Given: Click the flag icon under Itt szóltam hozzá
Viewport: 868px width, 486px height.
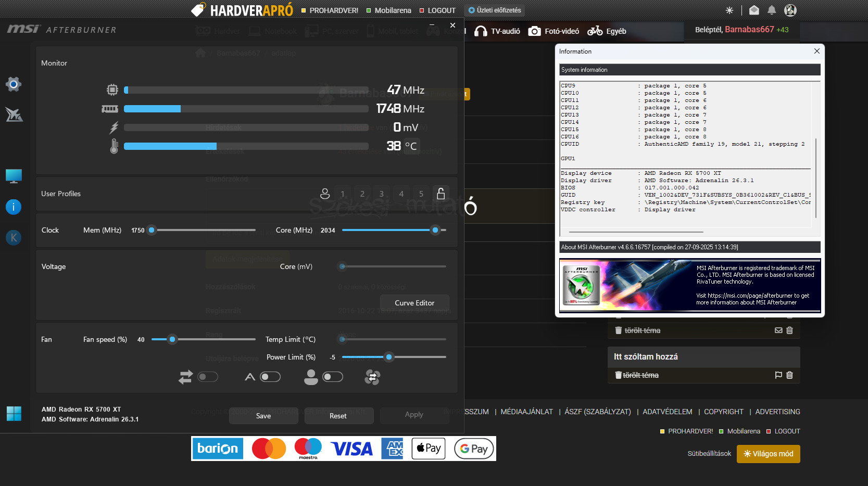Looking at the screenshot, I should point(778,375).
